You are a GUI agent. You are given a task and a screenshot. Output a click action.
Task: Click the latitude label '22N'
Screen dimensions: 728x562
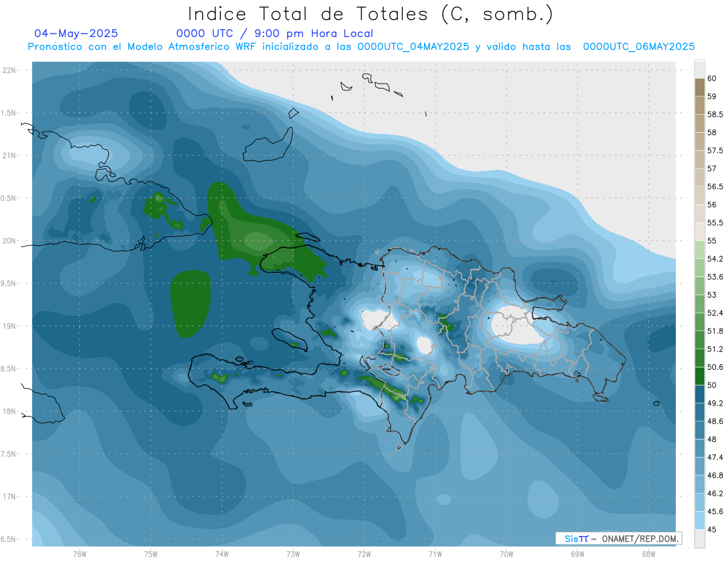click(x=10, y=70)
